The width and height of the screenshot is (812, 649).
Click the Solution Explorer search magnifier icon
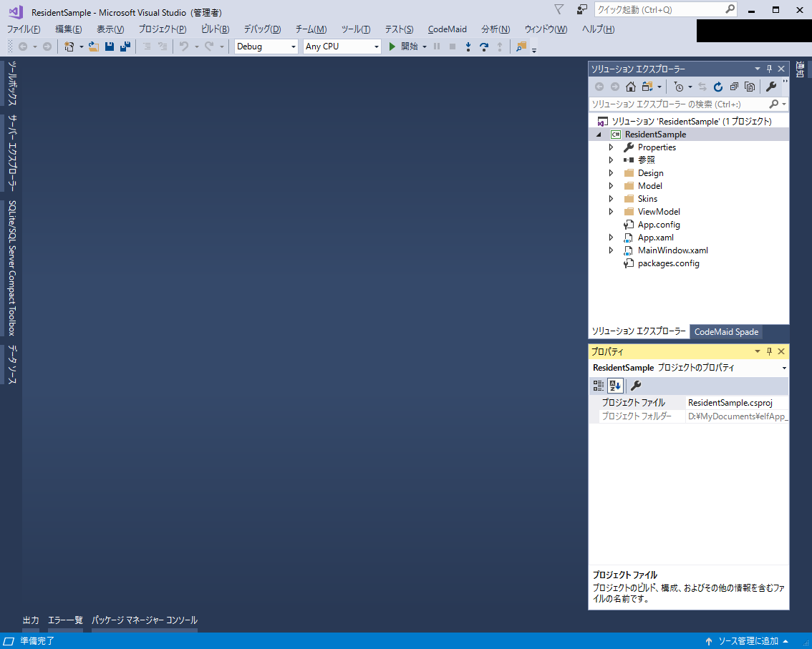tap(773, 104)
